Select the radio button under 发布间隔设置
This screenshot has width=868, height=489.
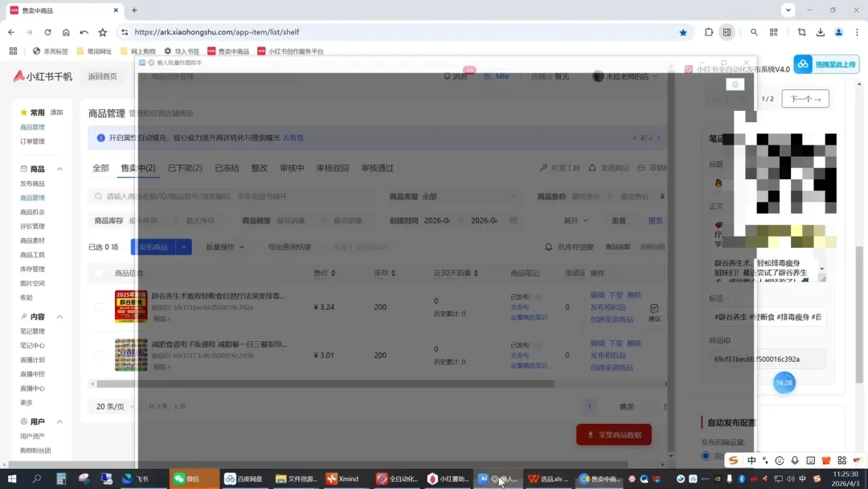(x=706, y=456)
